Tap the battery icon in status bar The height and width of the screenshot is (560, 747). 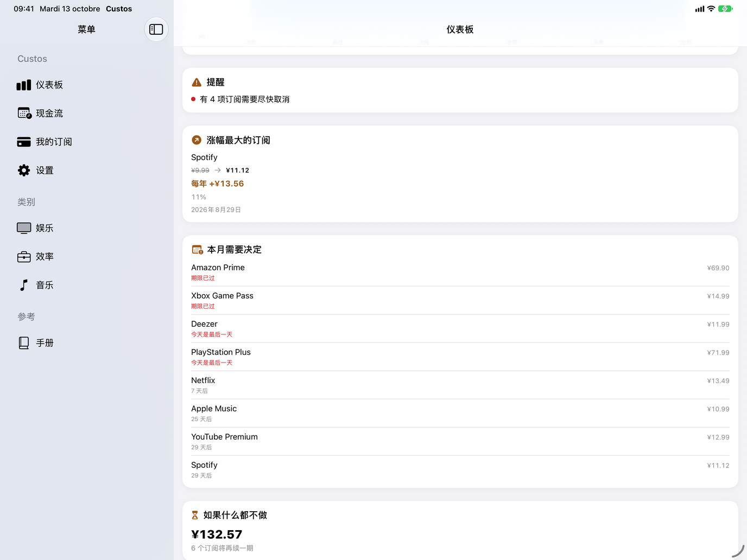(x=725, y=9)
